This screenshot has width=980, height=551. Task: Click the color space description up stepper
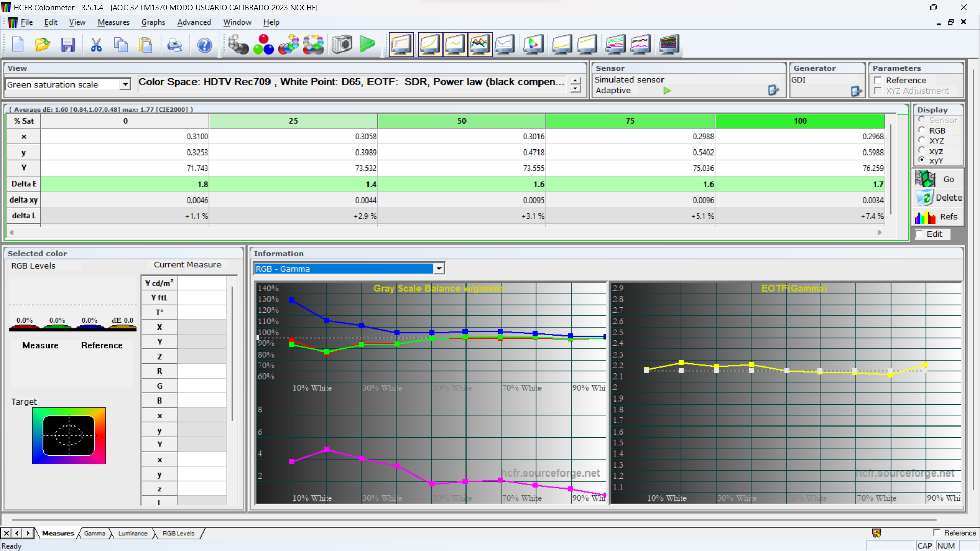tap(576, 81)
